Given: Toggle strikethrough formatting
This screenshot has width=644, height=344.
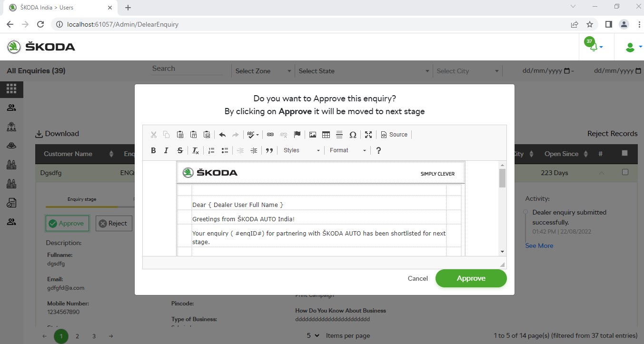Looking at the screenshot, I should pos(180,150).
